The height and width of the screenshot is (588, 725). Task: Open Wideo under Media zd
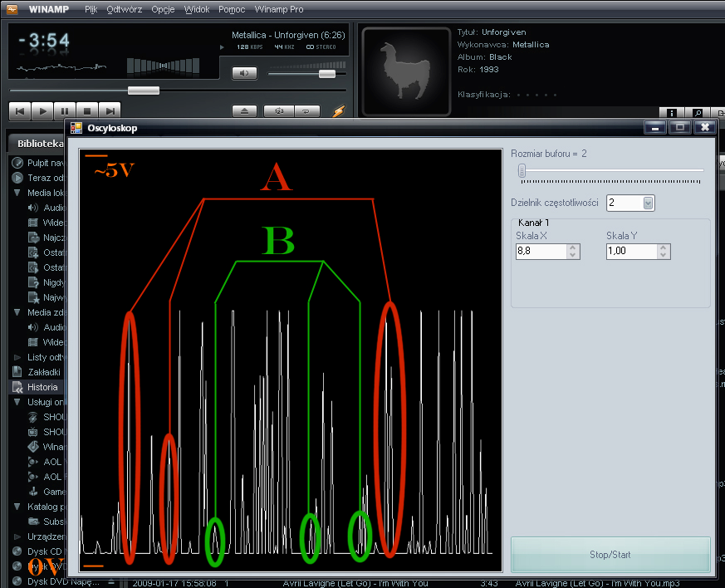(x=47, y=342)
